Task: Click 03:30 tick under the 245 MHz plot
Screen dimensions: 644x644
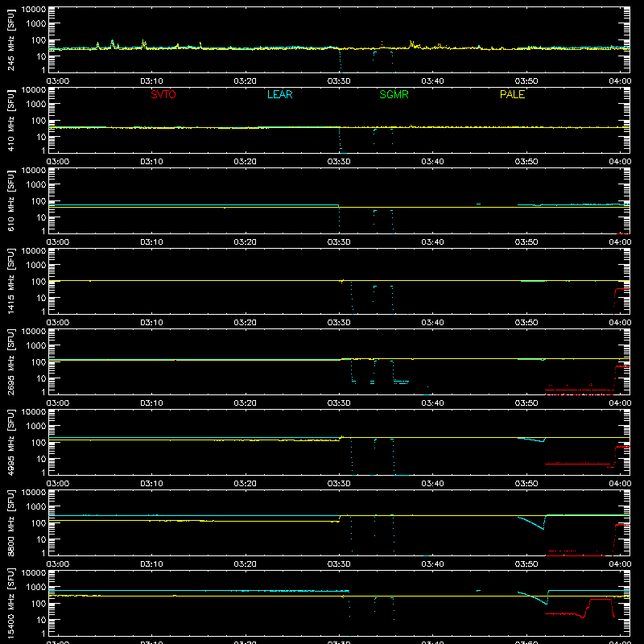Action: 339,81
